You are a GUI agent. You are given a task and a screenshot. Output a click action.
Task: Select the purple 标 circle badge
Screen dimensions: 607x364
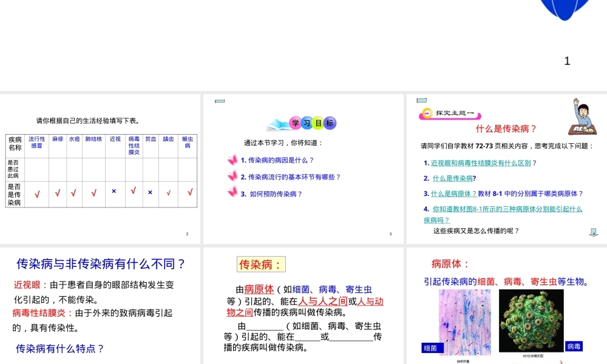click(330, 123)
